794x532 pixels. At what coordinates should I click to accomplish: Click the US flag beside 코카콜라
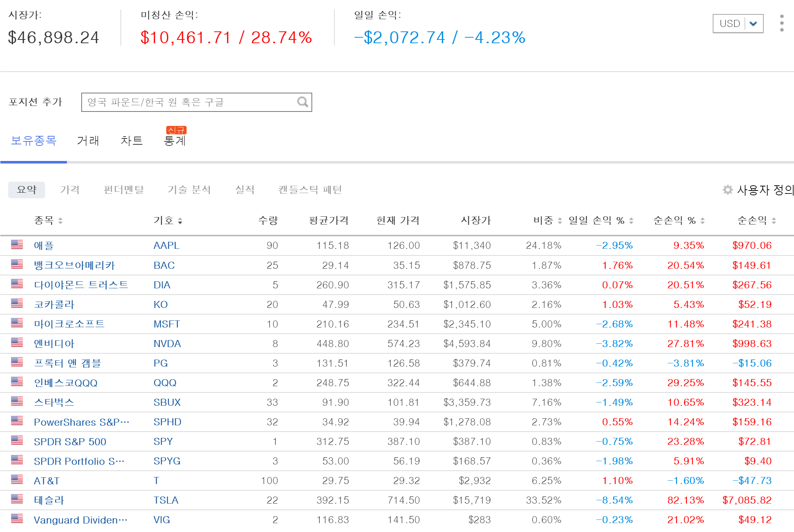click(x=17, y=303)
